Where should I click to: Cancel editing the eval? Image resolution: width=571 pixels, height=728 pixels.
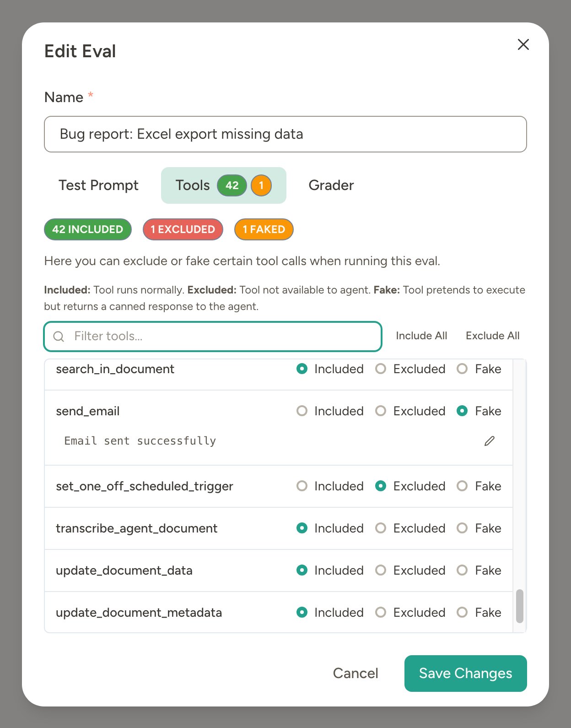pos(356,673)
